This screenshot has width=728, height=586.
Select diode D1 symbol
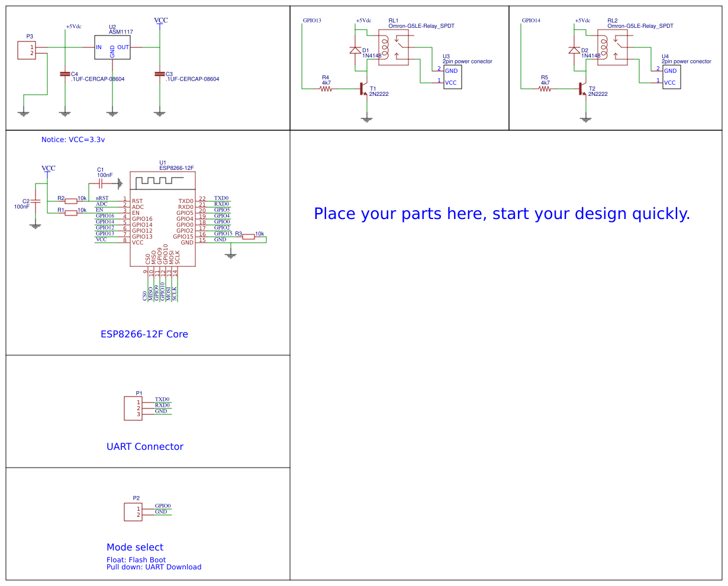[355, 50]
